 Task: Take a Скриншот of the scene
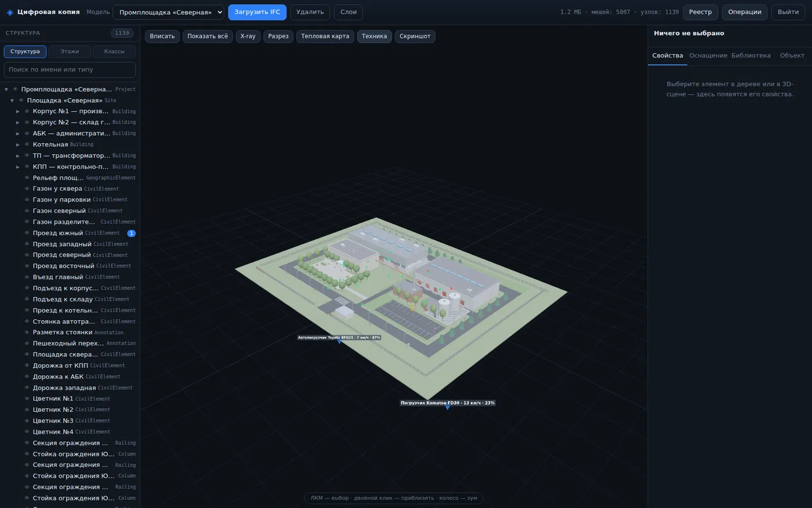(415, 36)
